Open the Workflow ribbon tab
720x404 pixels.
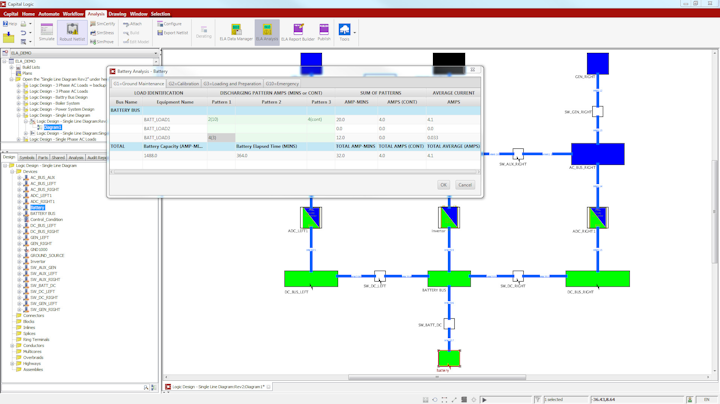click(x=73, y=14)
